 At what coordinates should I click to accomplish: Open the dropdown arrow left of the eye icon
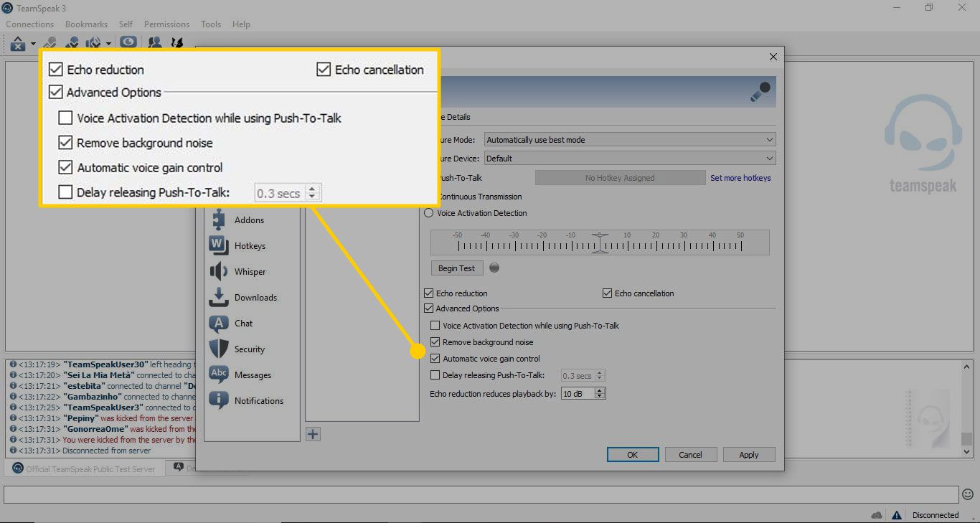(108, 44)
